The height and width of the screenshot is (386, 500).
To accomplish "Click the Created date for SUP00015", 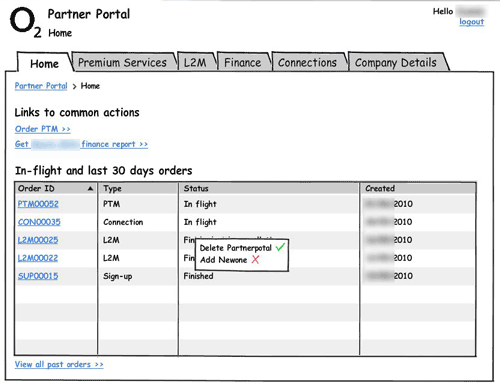I will click(389, 276).
